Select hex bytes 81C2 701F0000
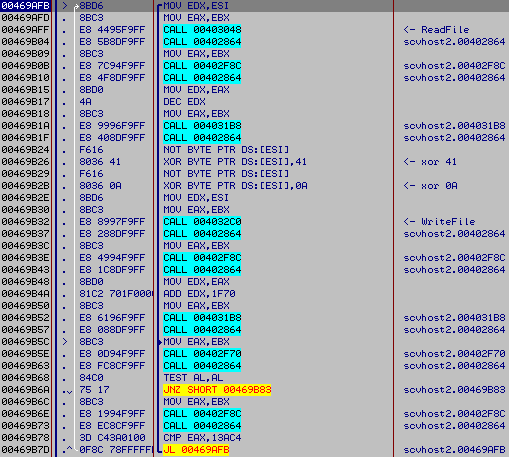 116,294
